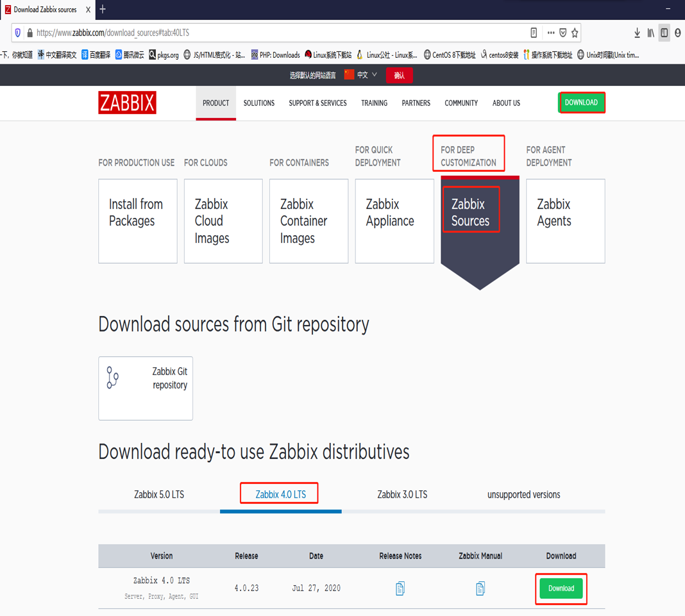Click the Zabbix logo
The width and height of the screenshot is (685, 616).
[127, 103]
